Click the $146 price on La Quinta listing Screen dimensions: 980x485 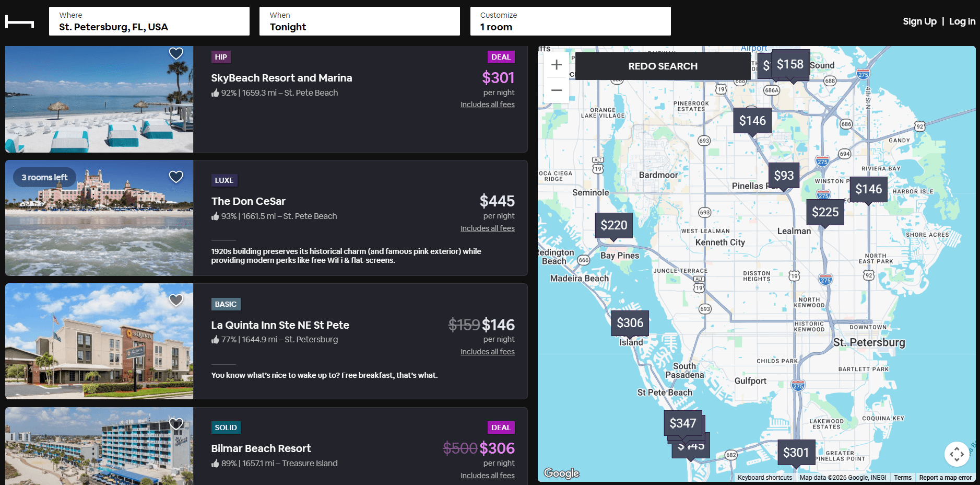pos(498,325)
